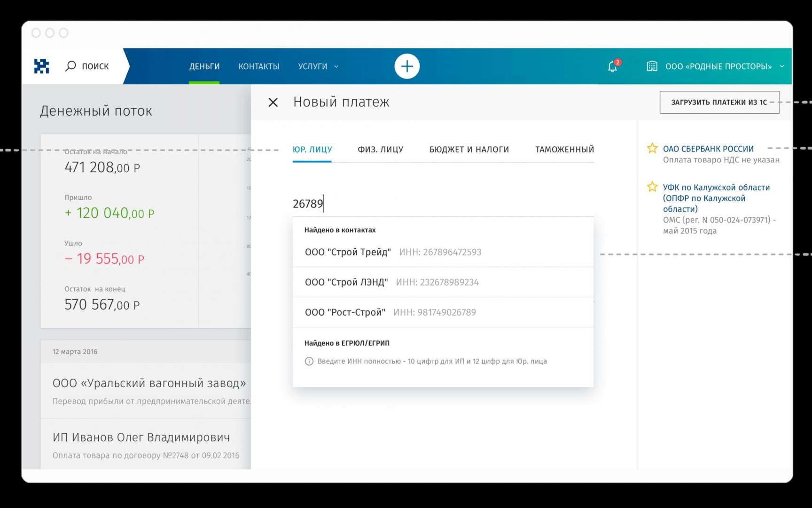Viewport: 812px width, 508px height.
Task: Click the round plus new payment button
Action: click(x=407, y=66)
